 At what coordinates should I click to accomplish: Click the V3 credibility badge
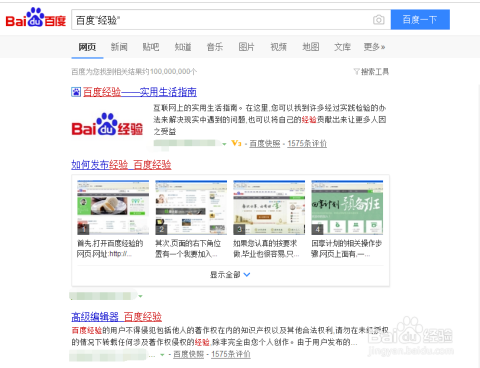[236, 143]
